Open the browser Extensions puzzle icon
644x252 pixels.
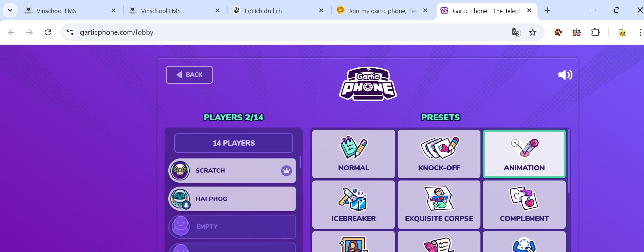[x=595, y=32]
